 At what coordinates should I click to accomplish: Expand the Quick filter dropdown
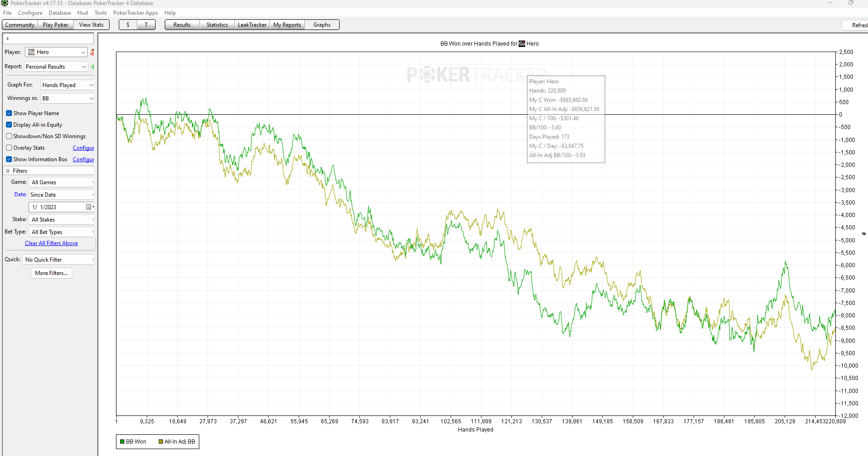coord(58,260)
